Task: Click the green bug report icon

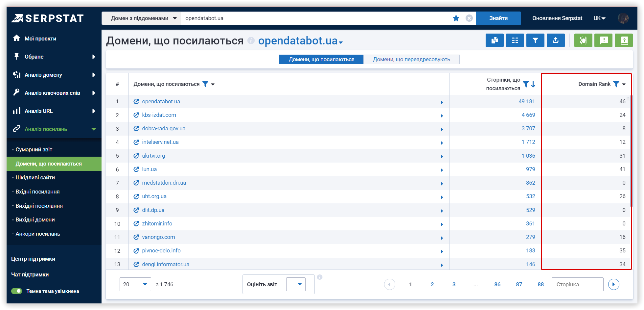Action: pyautogui.click(x=583, y=40)
